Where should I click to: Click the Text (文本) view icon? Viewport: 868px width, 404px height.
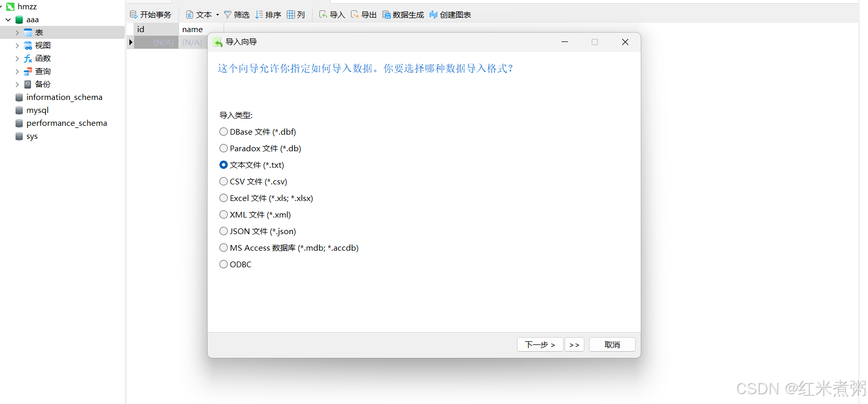(189, 15)
